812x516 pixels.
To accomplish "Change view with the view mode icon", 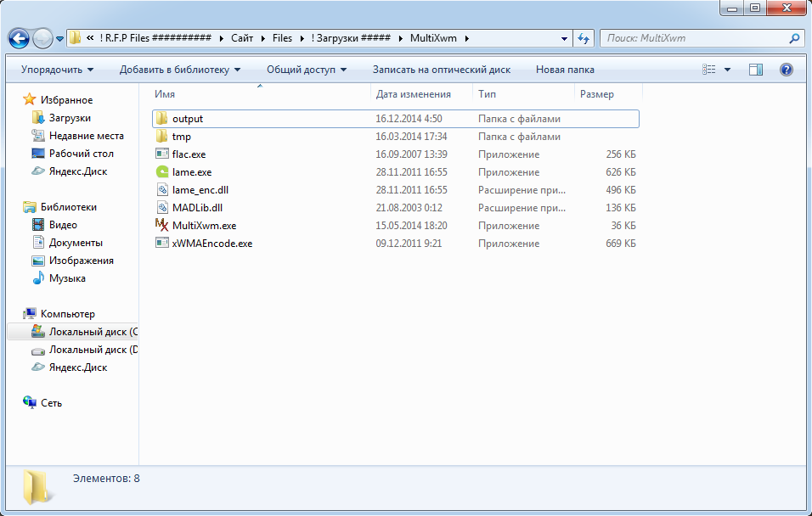I will tap(709, 70).
